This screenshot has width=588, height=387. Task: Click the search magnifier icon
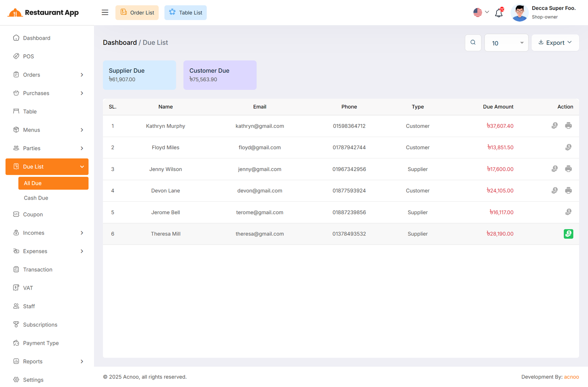(473, 43)
